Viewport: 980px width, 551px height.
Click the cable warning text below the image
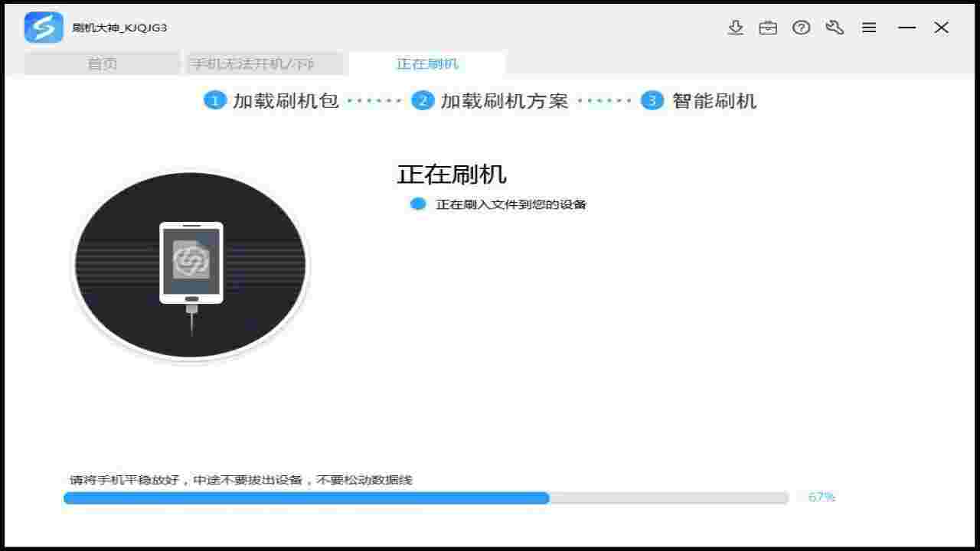(x=240, y=480)
